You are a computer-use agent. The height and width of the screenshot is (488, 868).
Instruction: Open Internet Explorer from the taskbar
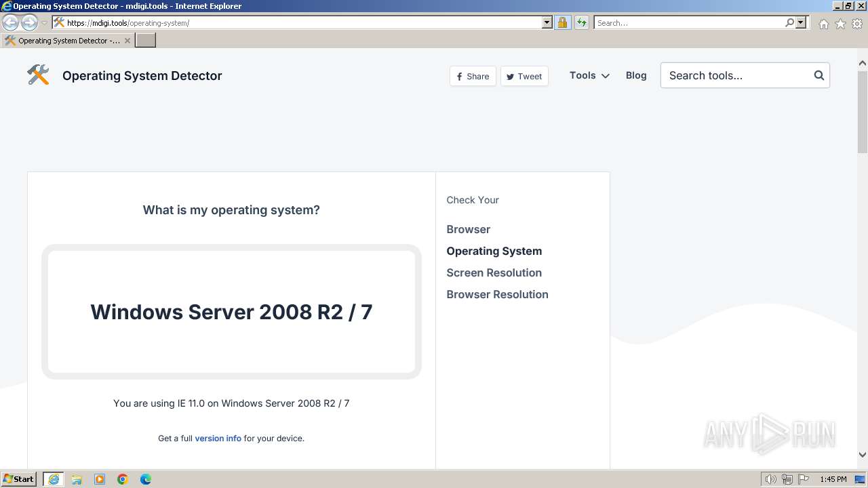[x=54, y=479]
